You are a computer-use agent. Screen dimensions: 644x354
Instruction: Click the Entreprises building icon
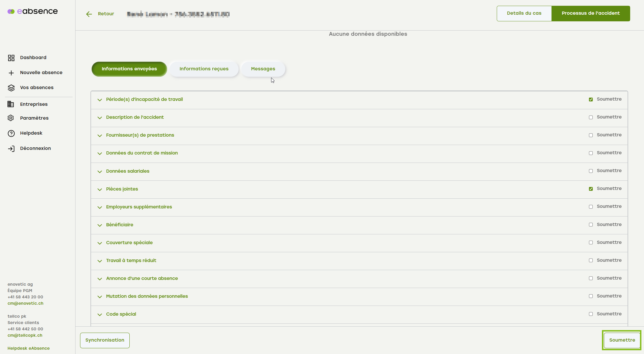11,104
